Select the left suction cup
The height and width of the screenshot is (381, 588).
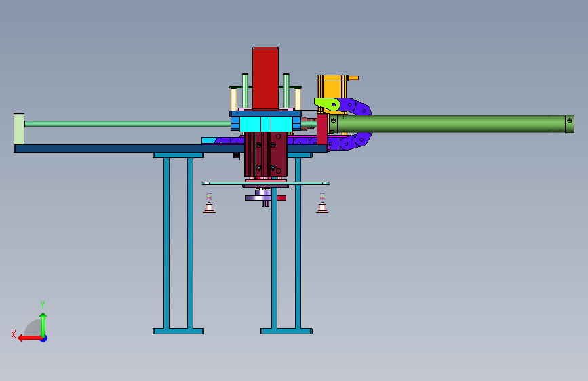pos(210,207)
